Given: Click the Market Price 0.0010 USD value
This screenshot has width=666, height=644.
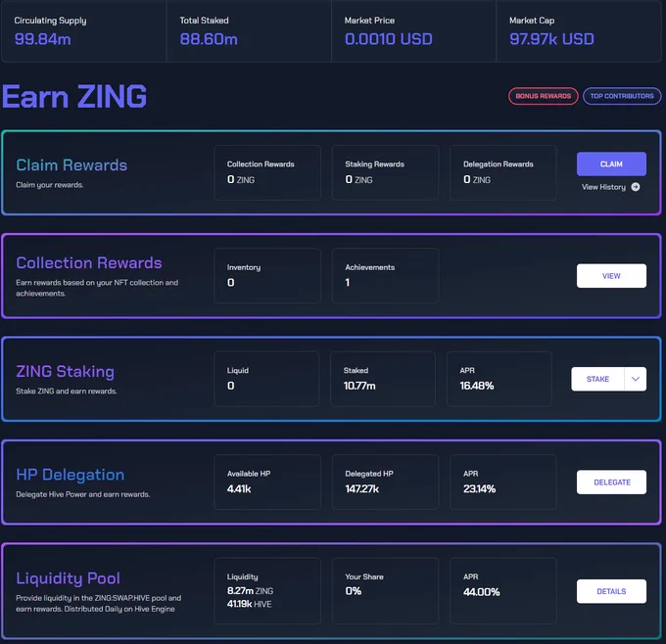Looking at the screenshot, I should pyautogui.click(x=388, y=39).
